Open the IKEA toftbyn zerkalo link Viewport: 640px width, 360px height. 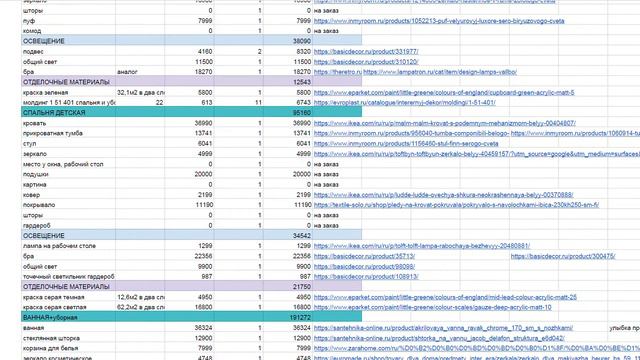point(477,154)
